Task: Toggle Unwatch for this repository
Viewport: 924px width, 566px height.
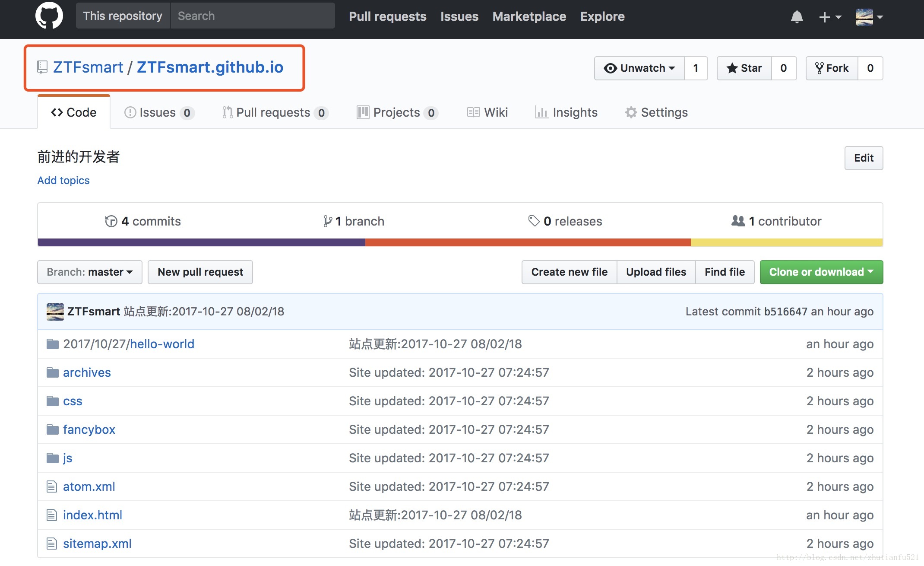Action: (x=639, y=68)
